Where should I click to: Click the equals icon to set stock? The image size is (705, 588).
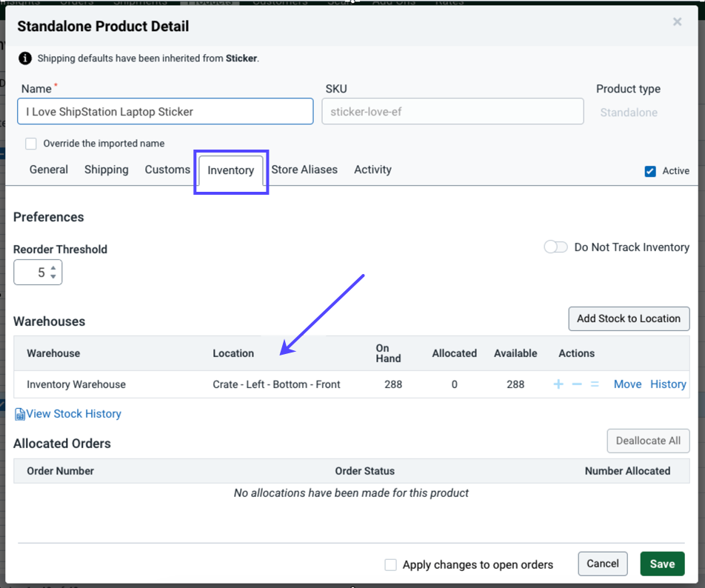595,384
